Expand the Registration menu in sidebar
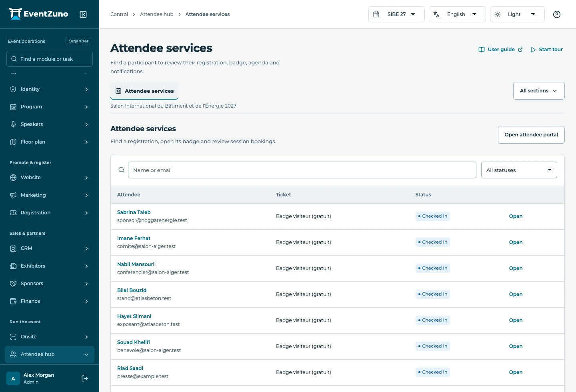This screenshot has width=576, height=392. 50,213
